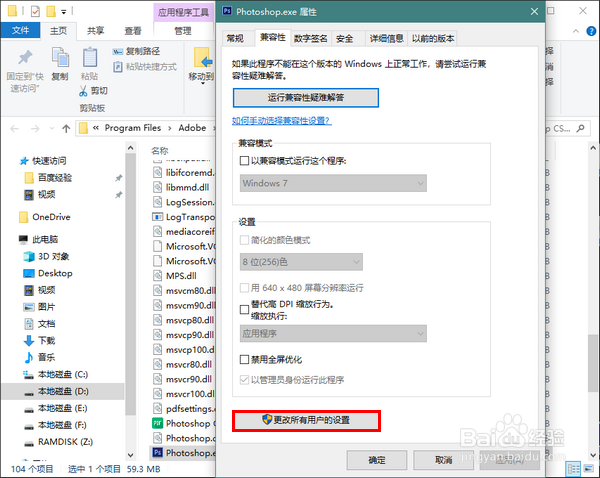Switch to details view icon in status bar

[573, 469]
